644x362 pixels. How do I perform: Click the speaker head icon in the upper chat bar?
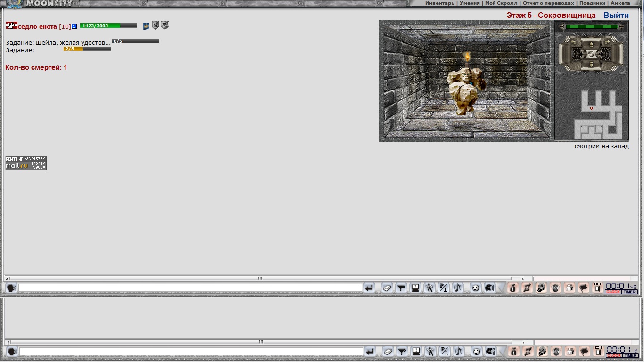click(11, 288)
